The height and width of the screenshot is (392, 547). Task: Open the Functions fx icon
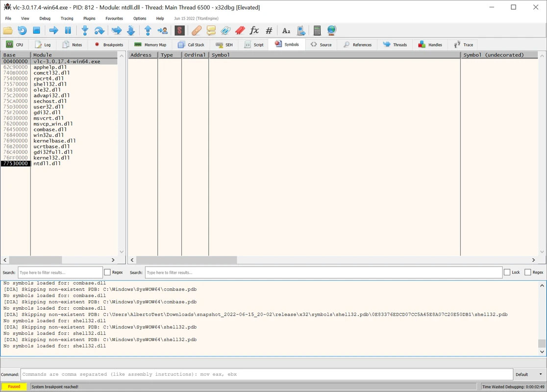pyautogui.click(x=254, y=31)
